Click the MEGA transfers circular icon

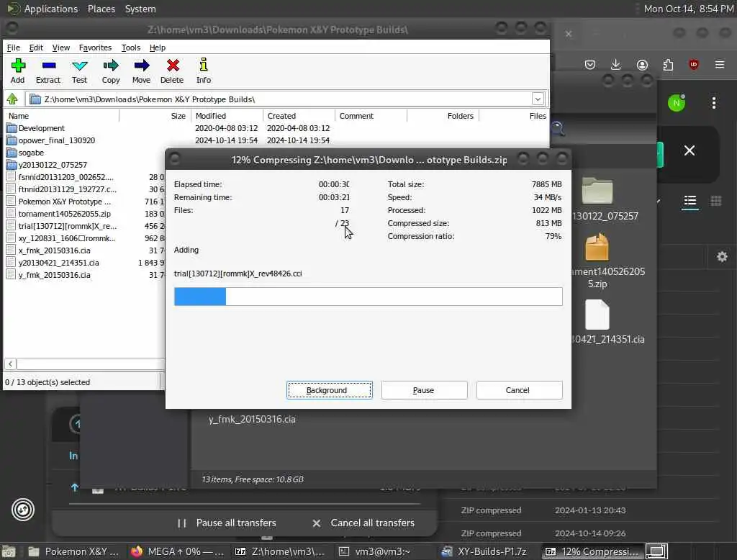pos(23,510)
